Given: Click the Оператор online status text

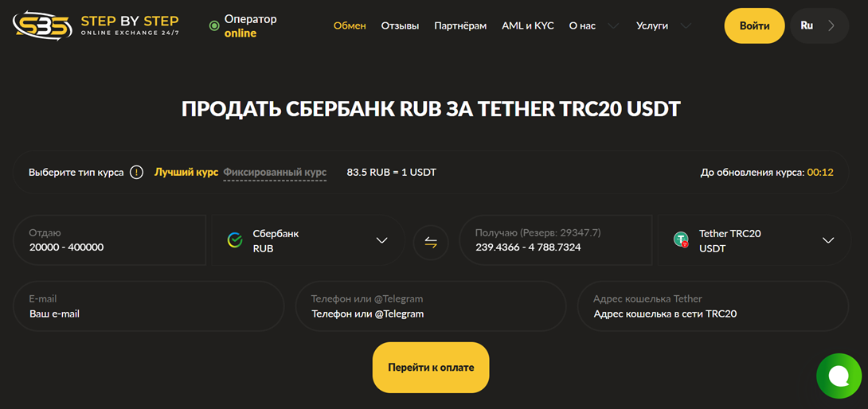Looking at the screenshot, I should (250, 26).
